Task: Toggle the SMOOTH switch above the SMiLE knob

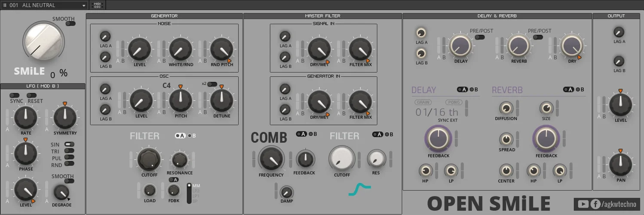Action: click(70, 24)
